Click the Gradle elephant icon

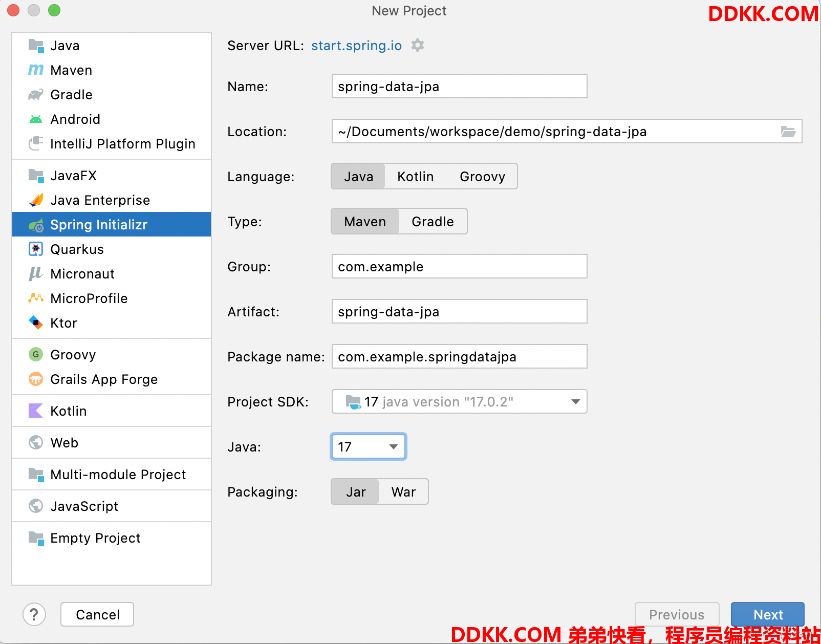36,95
